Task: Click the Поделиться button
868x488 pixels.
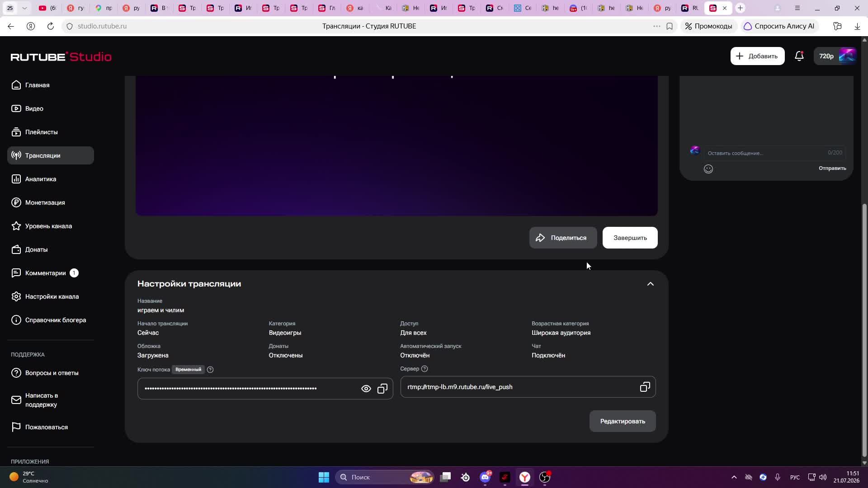Action: pyautogui.click(x=563, y=238)
